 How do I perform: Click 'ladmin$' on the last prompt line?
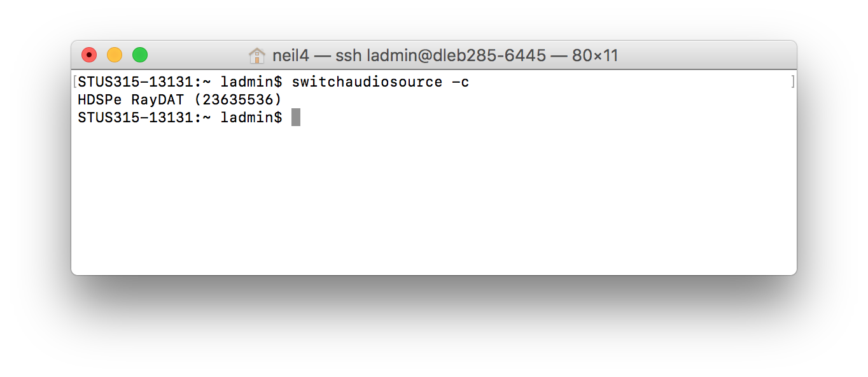(x=251, y=118)
